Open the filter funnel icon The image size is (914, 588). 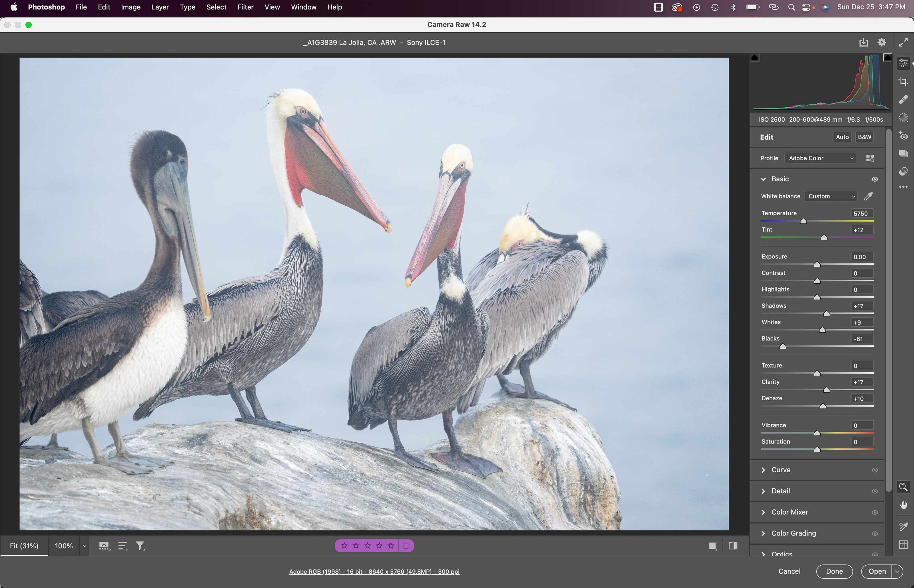[140, 546]
